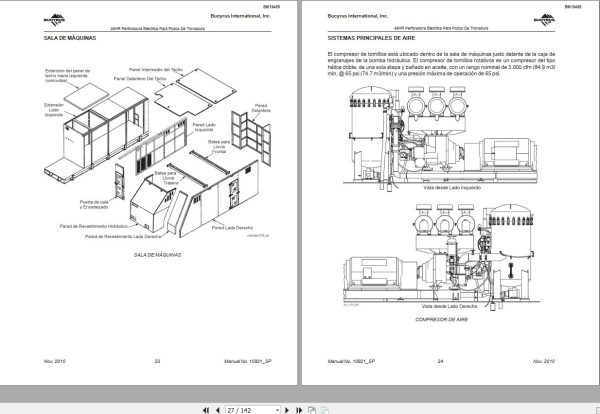Click the caption 'COMPRESOR DE AIRE'
600x414 pixels.
(x=441, y=319)
